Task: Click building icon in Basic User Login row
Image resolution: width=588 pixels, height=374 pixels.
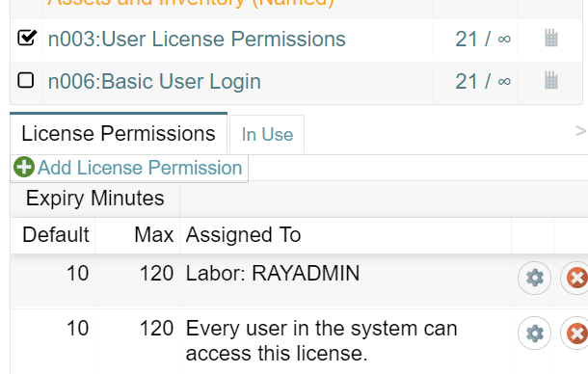Action: [550, 80]
